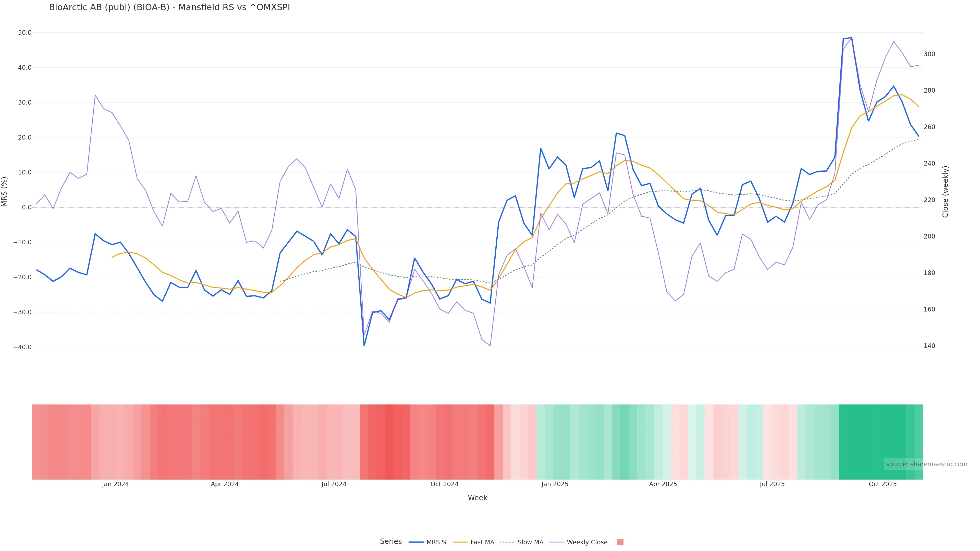
Task: Click the 'MRS (%)' left axis title
Action: [5, 192]
